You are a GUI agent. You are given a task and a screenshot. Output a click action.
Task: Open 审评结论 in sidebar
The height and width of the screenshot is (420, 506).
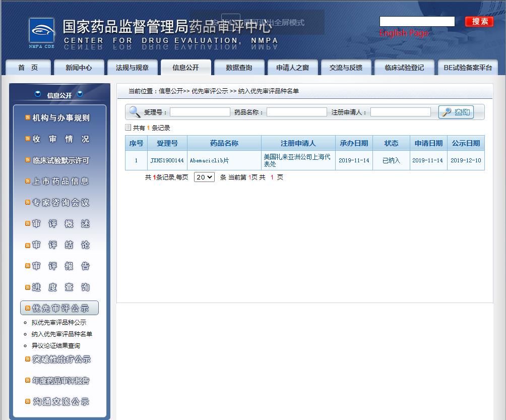[61, 245]
